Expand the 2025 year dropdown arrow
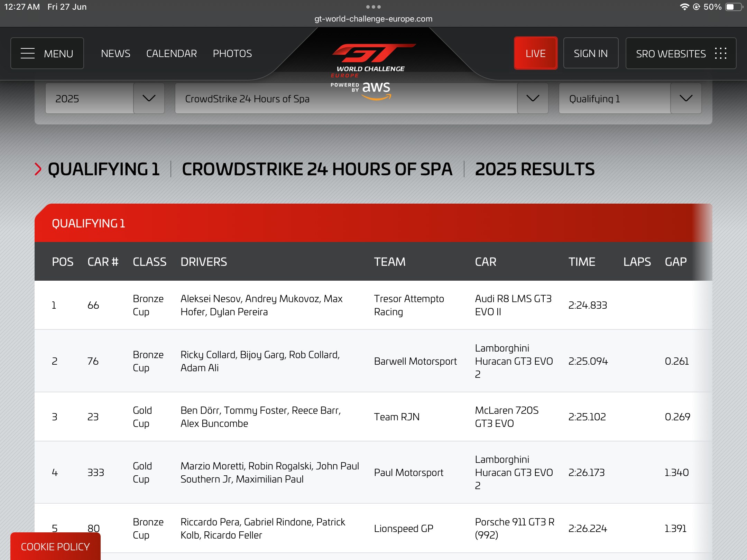 (x=149, y=99)
